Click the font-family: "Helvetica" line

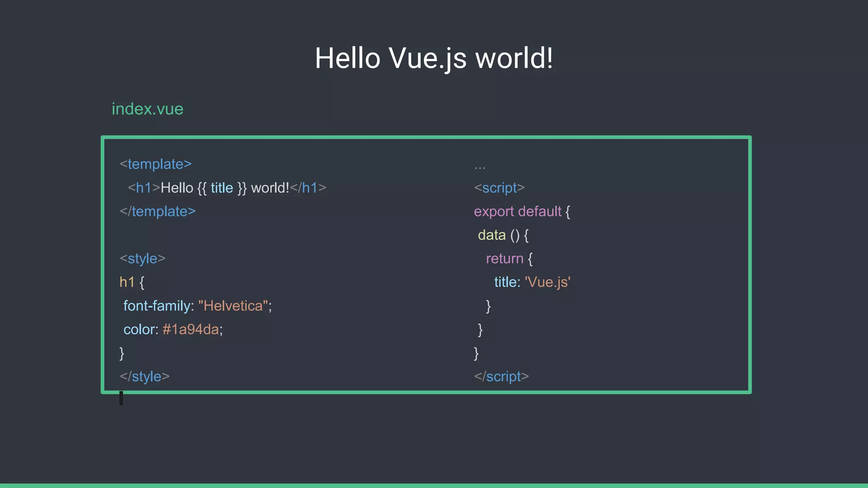198,306
